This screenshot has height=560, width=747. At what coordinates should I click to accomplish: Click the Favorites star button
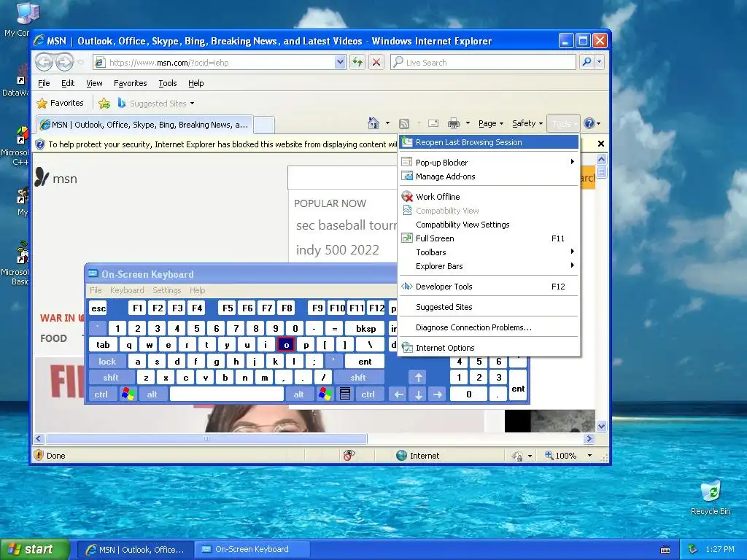60,103
